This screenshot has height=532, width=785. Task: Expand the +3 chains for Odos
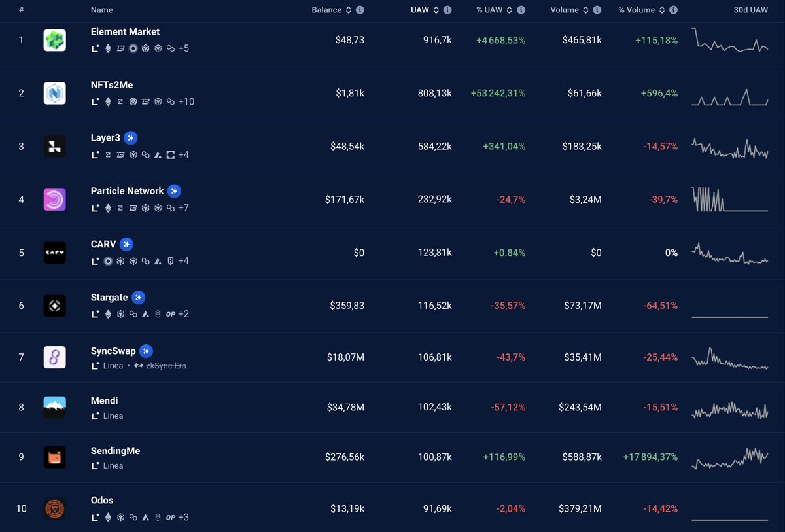(183, 517)
